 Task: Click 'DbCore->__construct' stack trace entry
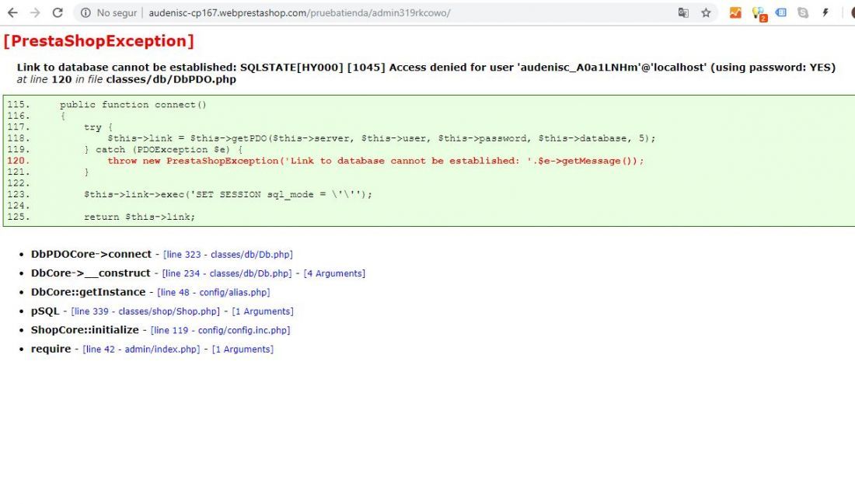pos(90,273)
